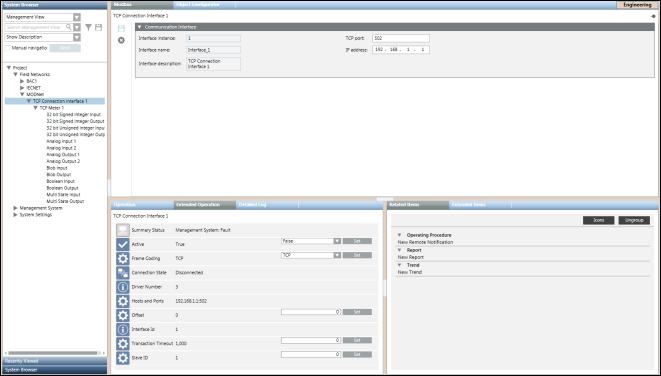This screenshot has width=661, height=376.
Task: Click the Active property checkmark icon
Action: (123, 244)
